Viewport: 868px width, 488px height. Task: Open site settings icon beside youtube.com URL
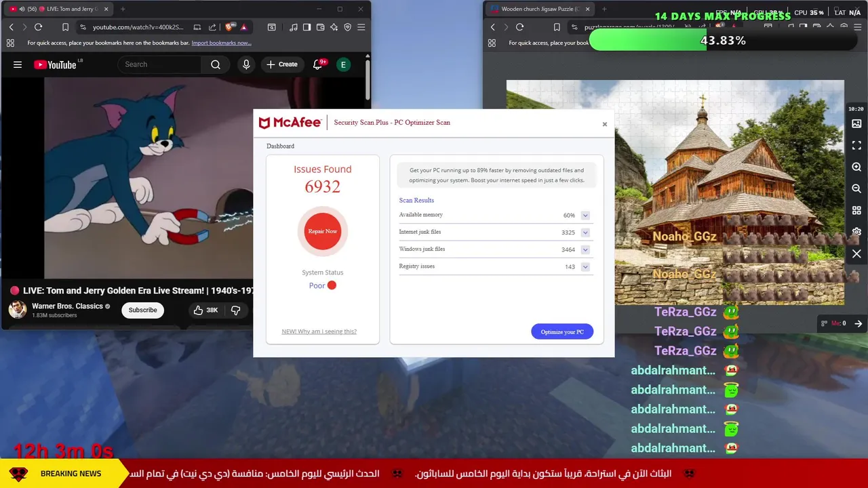point(83,27)
